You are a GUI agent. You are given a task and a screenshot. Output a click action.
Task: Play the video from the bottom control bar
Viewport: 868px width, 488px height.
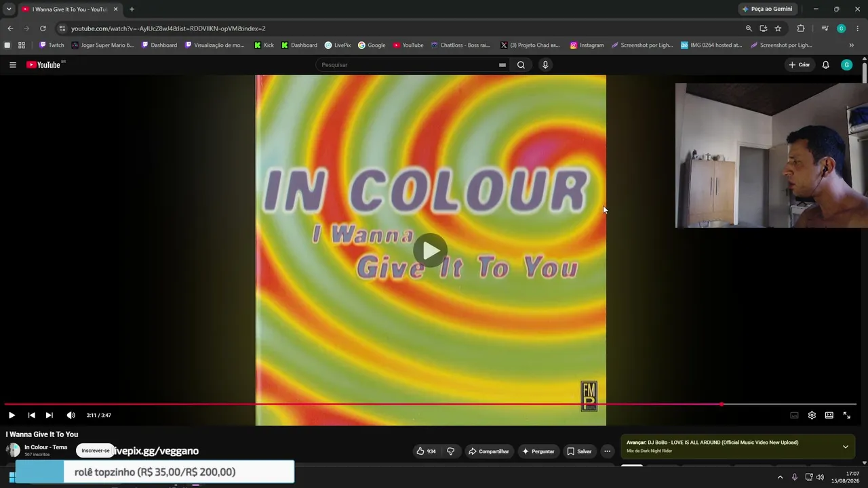pos(12,415)
